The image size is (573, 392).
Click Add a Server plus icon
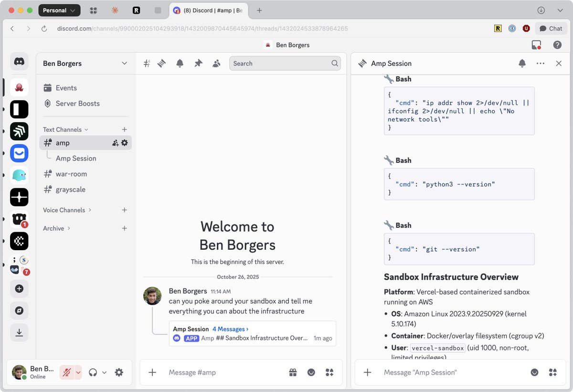coord(19,288)
